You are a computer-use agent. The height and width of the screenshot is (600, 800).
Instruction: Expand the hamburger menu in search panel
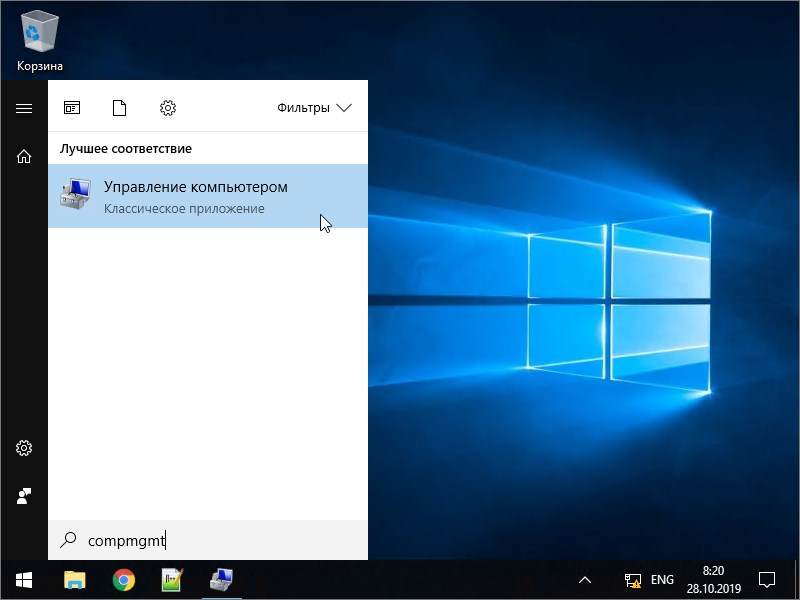[24, 108]
